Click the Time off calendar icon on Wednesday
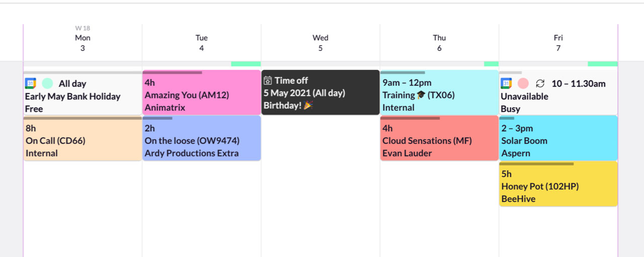This screenshot has width=644, height=257. click(268, 80)
